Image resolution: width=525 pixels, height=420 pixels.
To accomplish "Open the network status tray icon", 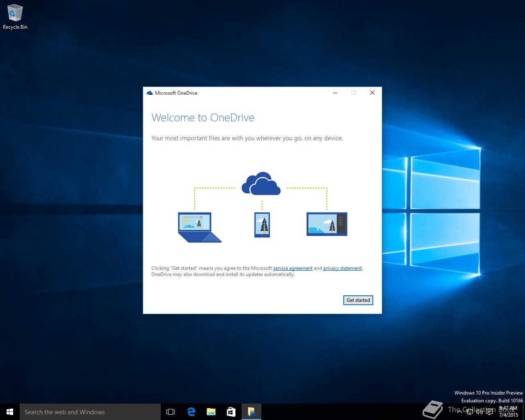I will [x=470, y=412].
